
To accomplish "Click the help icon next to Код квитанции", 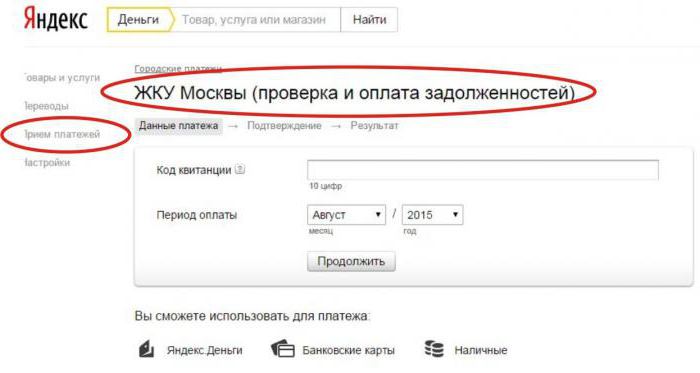I will click(x=240, y=170).
